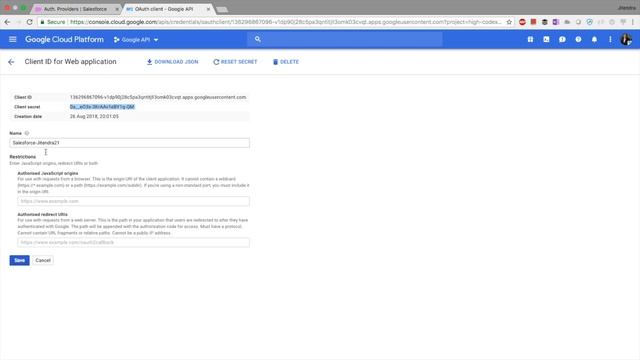Focus the Authorised JavaScript origins field
Screen dimensions: 640x360
[133, 201]
